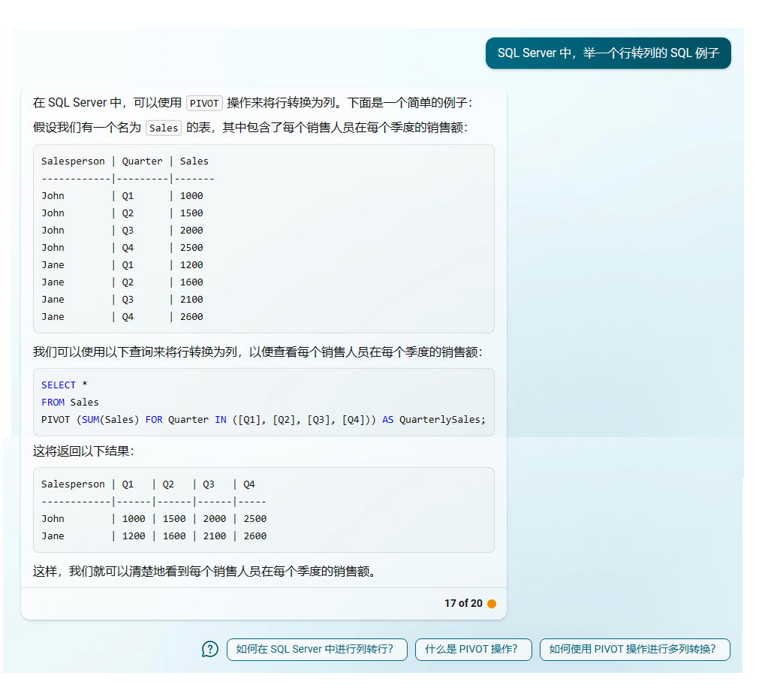Click the '17 of 20' turn counter
Viewport: 768px width, 700px height.
[x=463, y=604]
